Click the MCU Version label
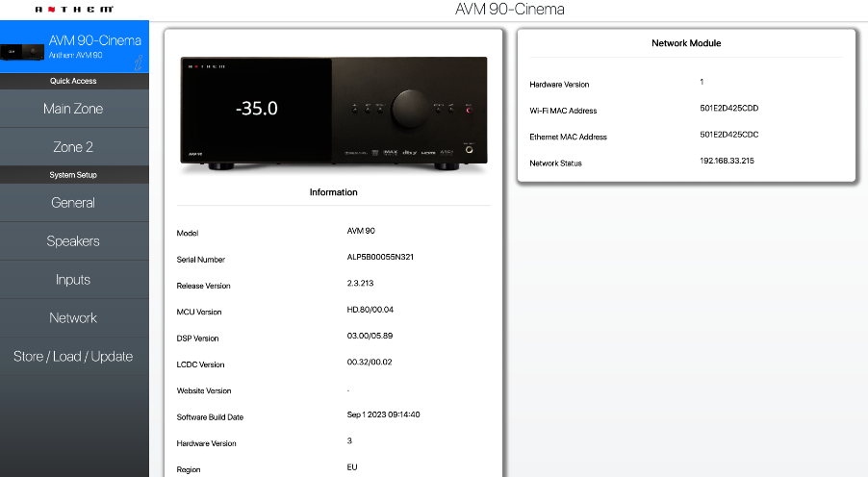The height and width of the screenshot is (477, 868). point(199,313)
